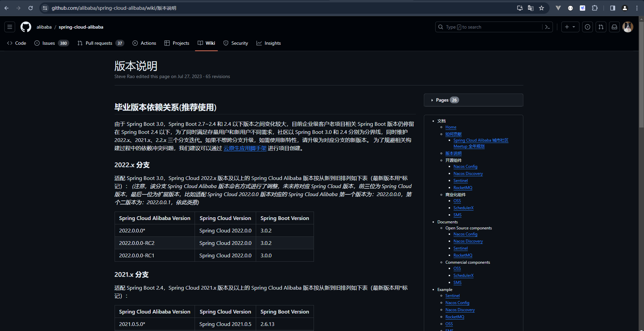The width and height of the screenshot is (644, 331).
Task: Click the 2022.0.0.0-RC2 version cell
Action: [155, 243]
